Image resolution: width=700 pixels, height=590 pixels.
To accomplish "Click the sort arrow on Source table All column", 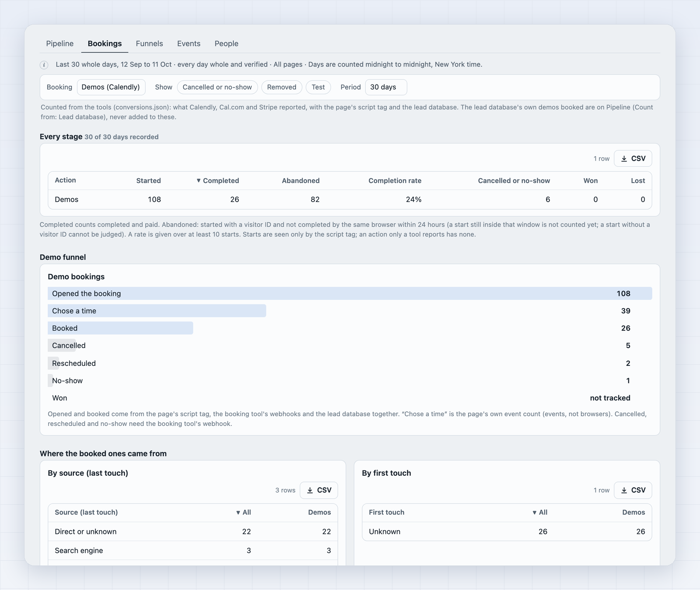I will [x=238, y=513].
